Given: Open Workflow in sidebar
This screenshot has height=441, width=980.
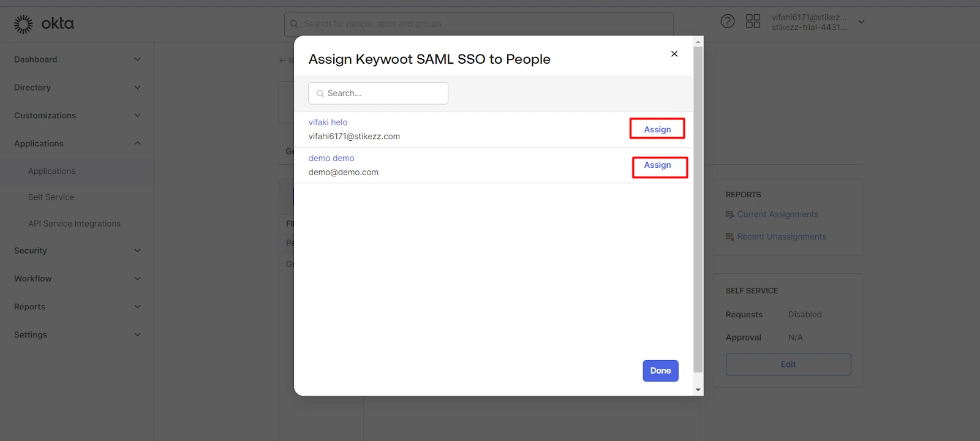Looking at the screenshot, I should point(33,279).
